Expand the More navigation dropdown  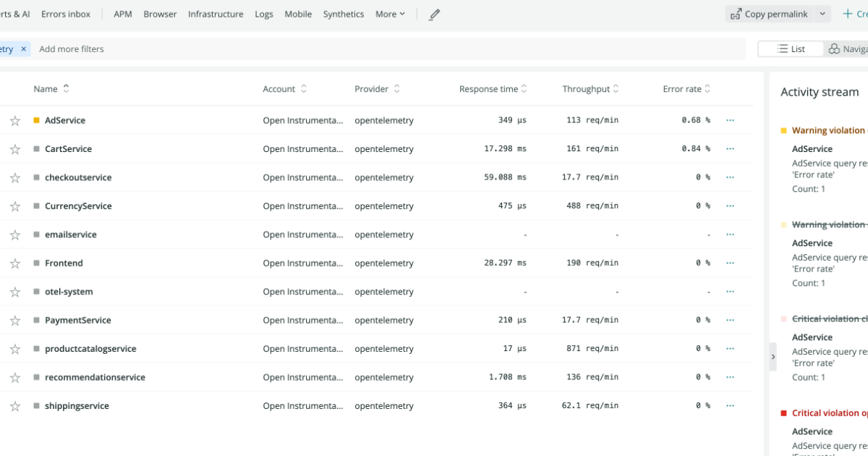(389, 14)
